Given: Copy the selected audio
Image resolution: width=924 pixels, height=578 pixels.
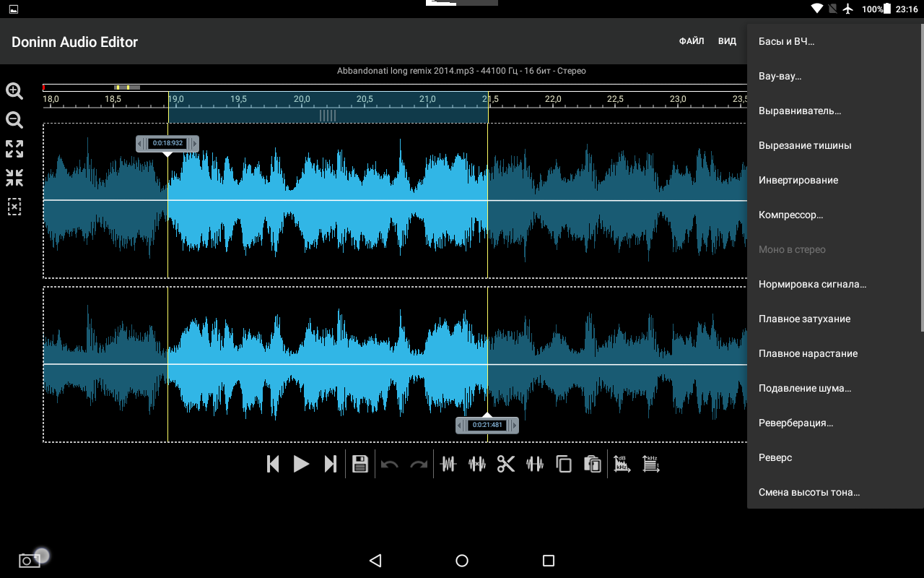Looking at the screenshot, I should click(x=564, y=464).
